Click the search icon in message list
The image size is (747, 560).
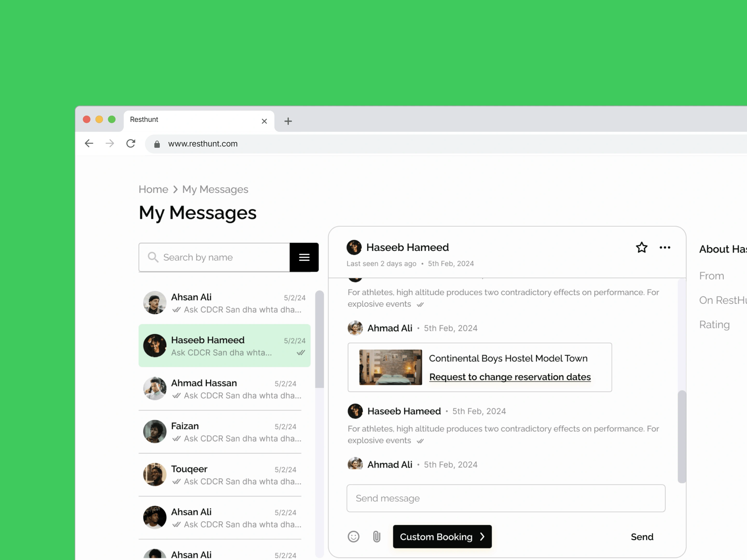154,257
